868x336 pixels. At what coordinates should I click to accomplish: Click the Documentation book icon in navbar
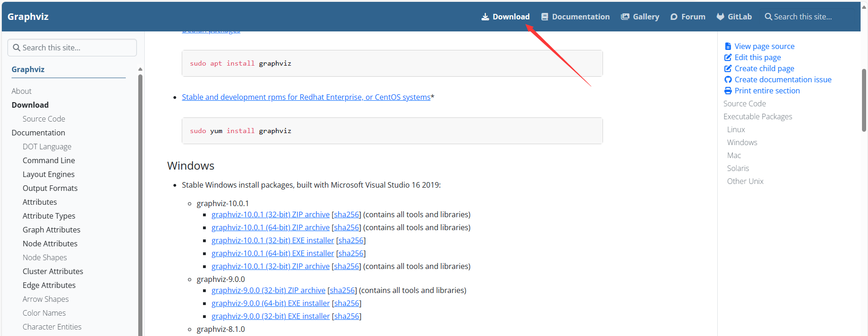pos(545,17)
